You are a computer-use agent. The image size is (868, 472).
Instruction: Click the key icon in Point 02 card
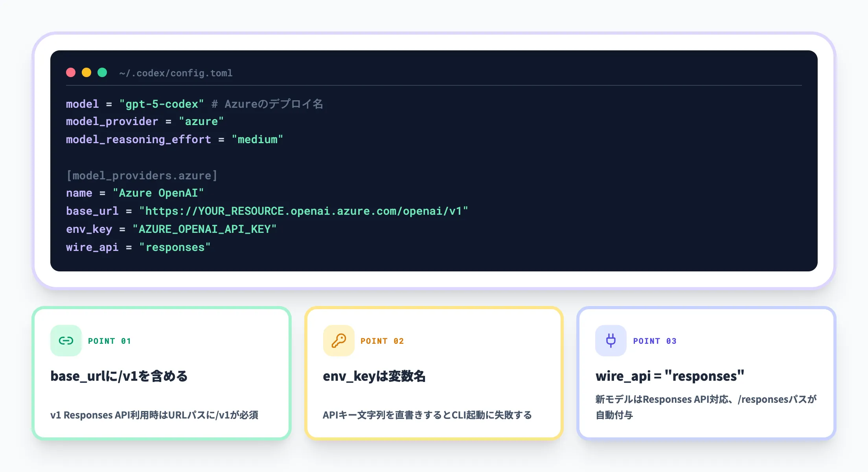click(x=338, y=341)
